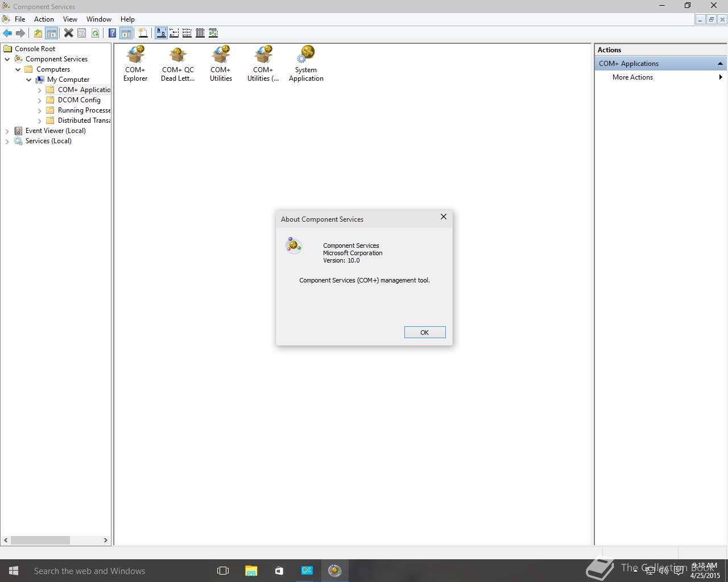728x582 pixels.
Task: Collapse the COM+ Applications actions section
Action: pyautogui.click(x=720, y=64)
